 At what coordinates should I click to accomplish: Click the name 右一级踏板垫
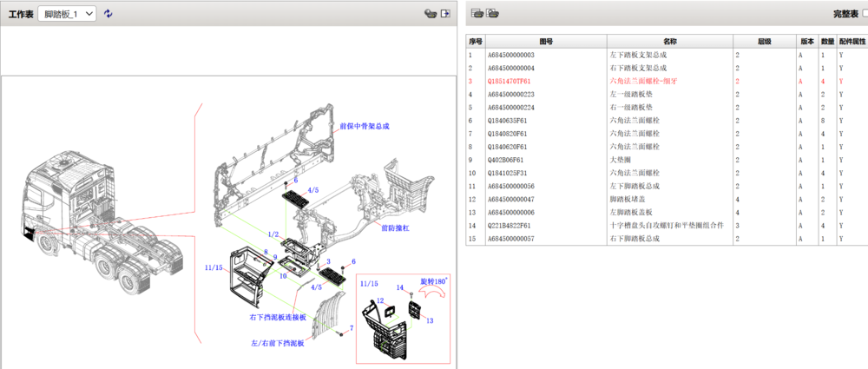630,108
